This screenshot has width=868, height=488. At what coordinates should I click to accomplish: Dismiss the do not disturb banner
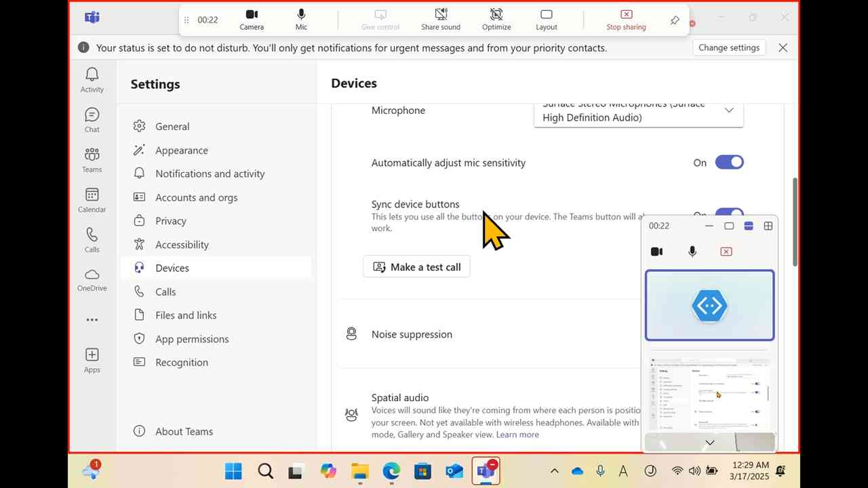783,47
